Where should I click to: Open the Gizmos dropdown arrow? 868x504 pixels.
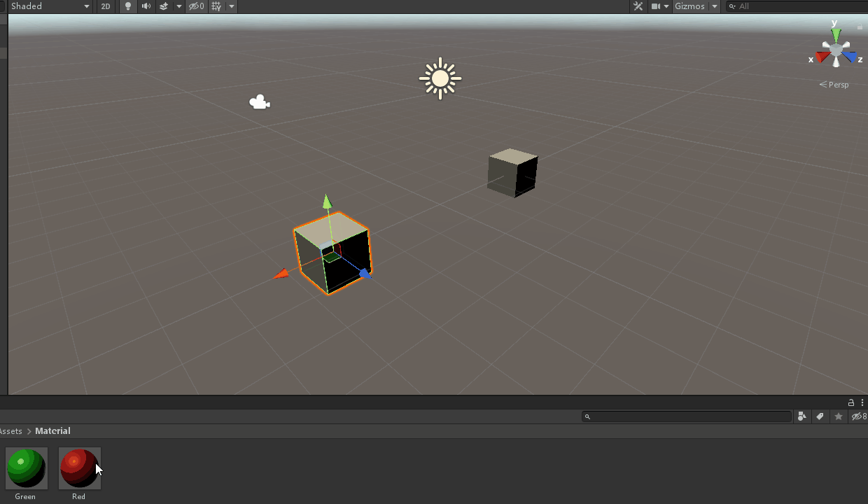pos(715,6)
